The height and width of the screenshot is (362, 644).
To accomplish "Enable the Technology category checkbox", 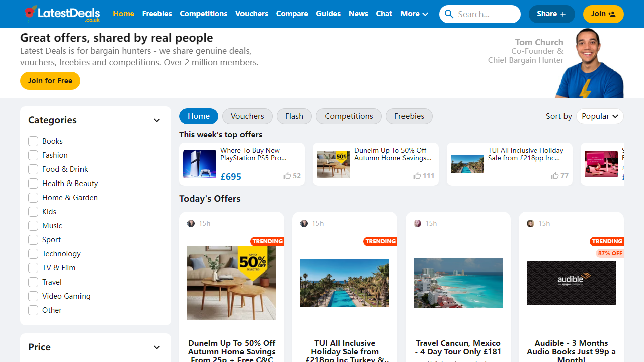I will coord(33,254).
